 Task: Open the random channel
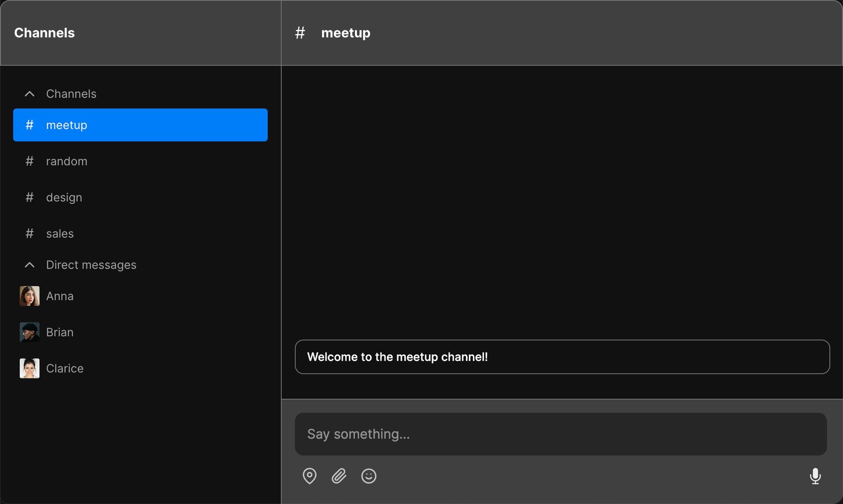pos(140,161)
